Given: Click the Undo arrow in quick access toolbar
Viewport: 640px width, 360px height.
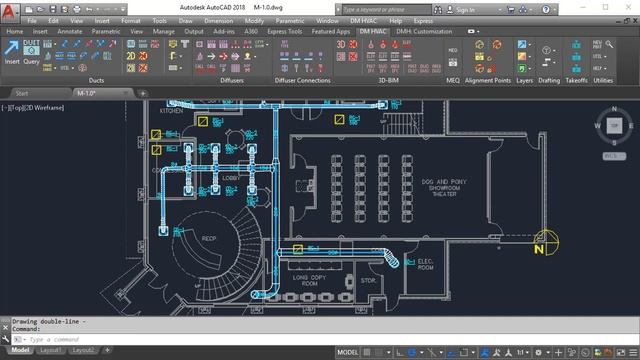Looking at the screenshot, I should 89,9.
